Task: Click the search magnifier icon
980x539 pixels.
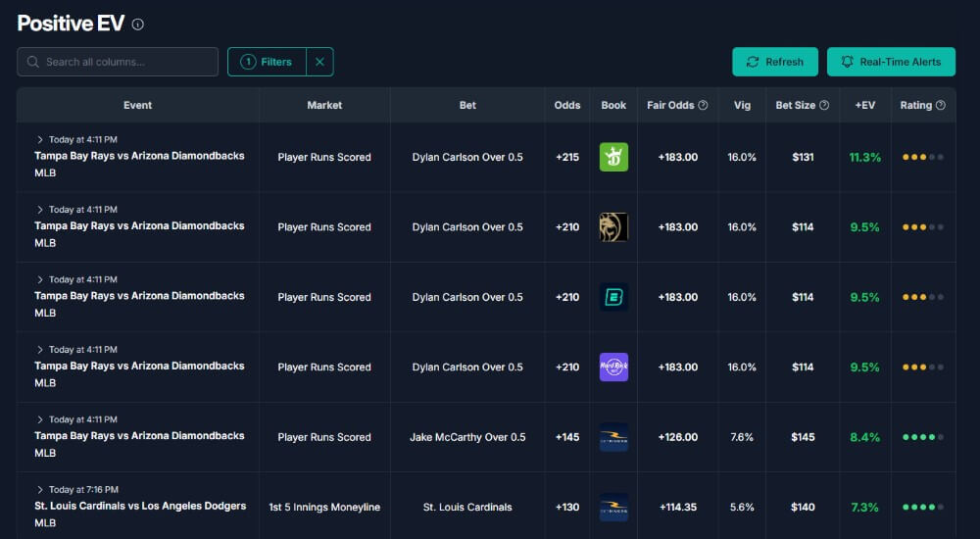Action: (x=33, y=62)
